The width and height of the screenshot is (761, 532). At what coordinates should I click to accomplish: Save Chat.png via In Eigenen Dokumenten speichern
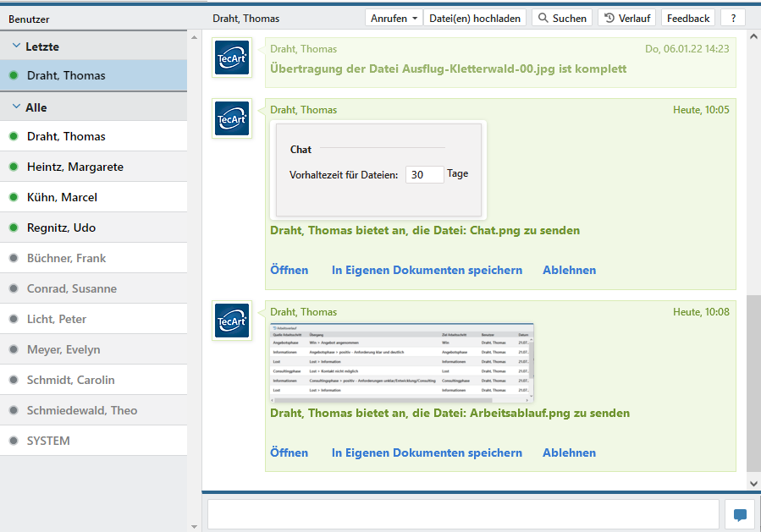coord(427,270)
